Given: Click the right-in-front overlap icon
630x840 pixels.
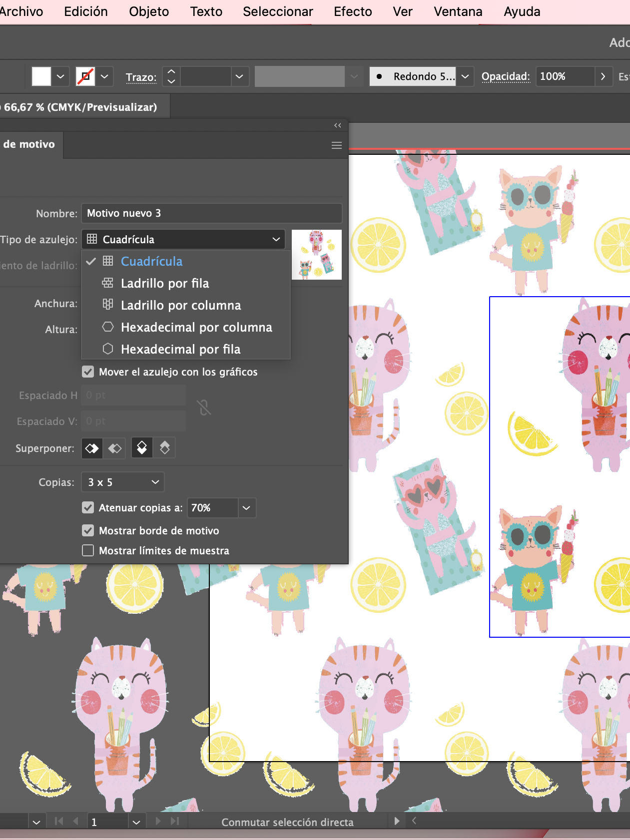Looking at the screenshot, I should (115, 448).
